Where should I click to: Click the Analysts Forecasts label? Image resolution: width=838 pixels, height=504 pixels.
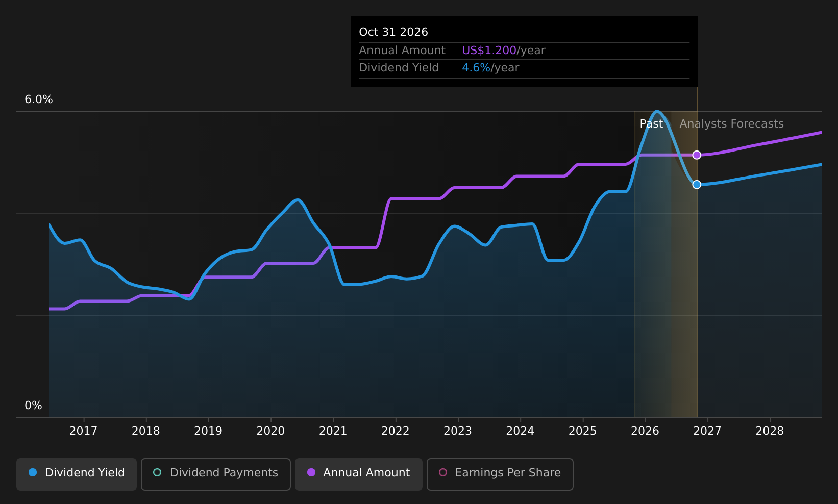pos(731,124)
